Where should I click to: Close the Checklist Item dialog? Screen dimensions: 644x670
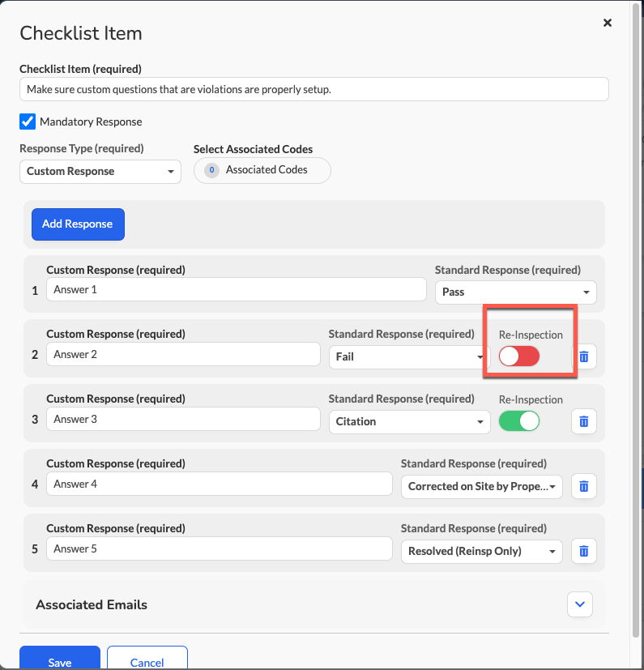coord(608,23)
